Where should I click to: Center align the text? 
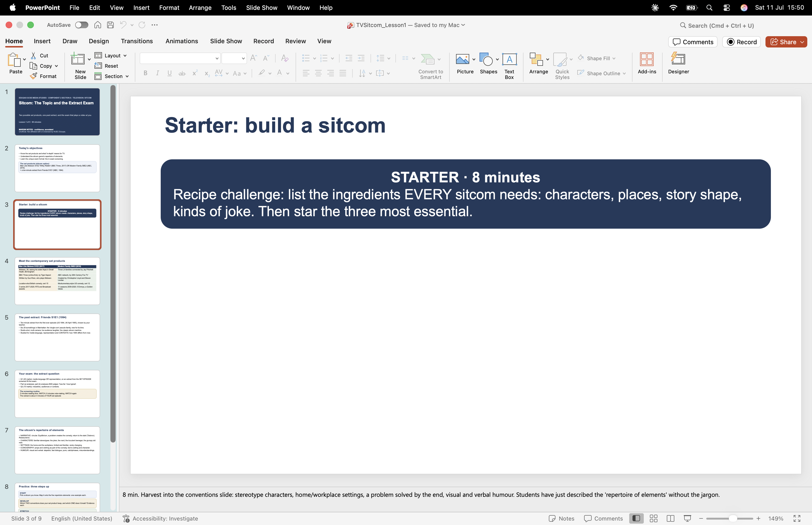point(318,73)
